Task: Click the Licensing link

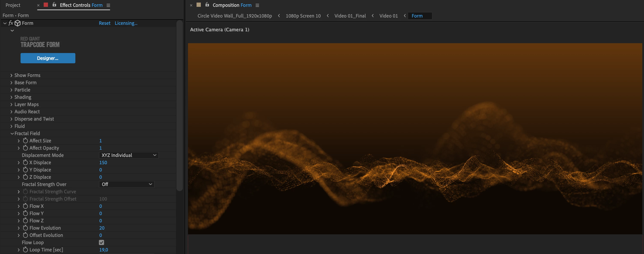Action: 126,23
